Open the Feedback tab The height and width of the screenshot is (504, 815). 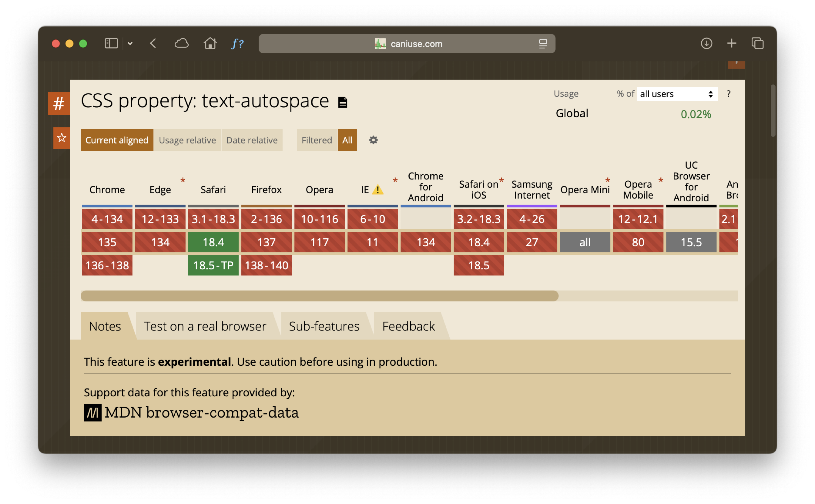(x=408, y=326)
